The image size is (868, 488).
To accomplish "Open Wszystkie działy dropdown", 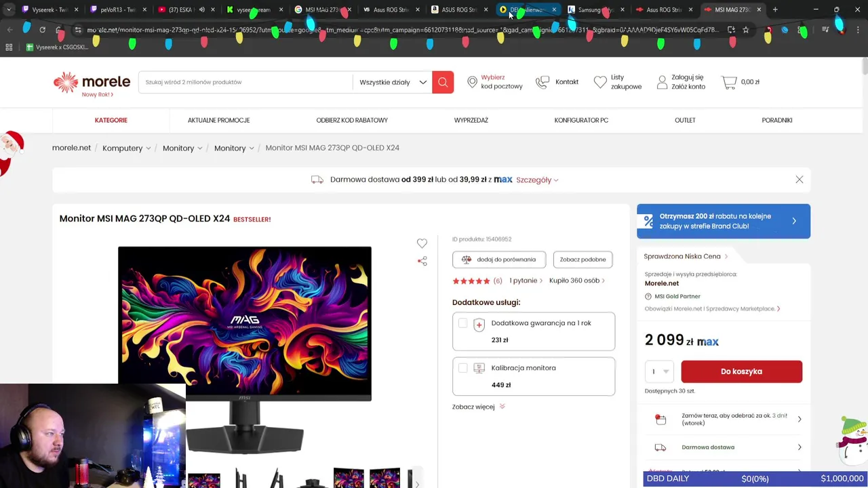I will [x=393, y=82].
